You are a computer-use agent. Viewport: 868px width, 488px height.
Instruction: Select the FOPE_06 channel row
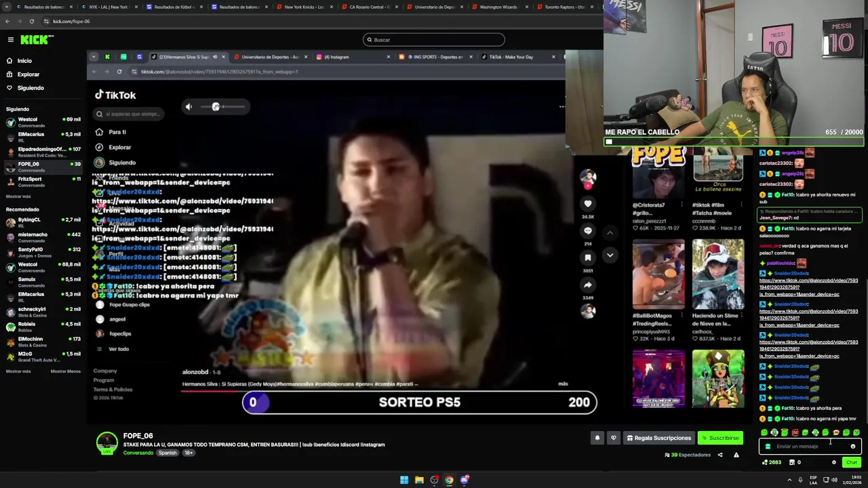pyautogui.click(x=43, y=167)
